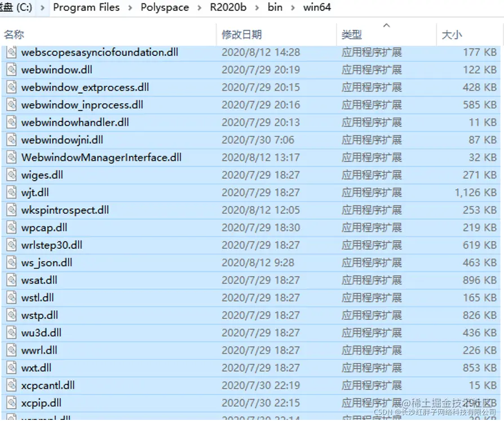Select the file name webwindow.dll
The image size is (504, 421).
tap(56, 69)
